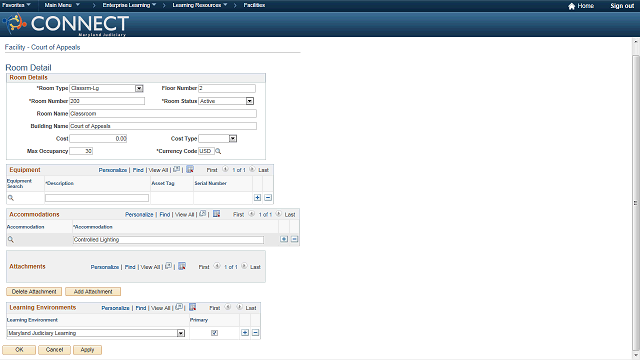This screenshot has width=640, height=360.
Task: Show next row in Accommodations grid
Action: [x=279, y=213]
